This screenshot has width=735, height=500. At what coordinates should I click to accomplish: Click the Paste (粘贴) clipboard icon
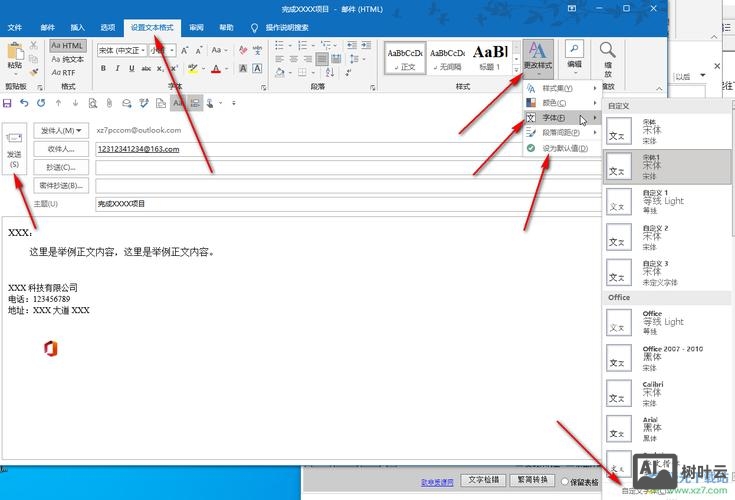click(x=15, y=52)
